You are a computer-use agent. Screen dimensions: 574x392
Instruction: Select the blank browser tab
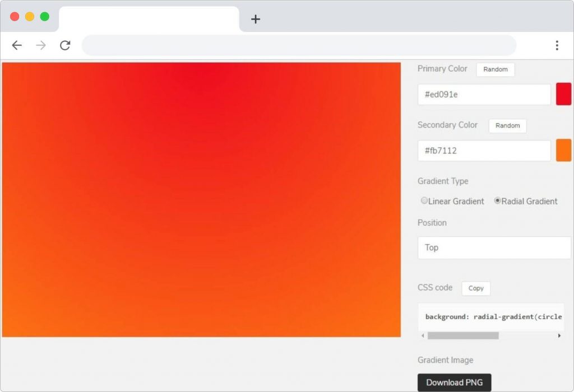[149, 19]
